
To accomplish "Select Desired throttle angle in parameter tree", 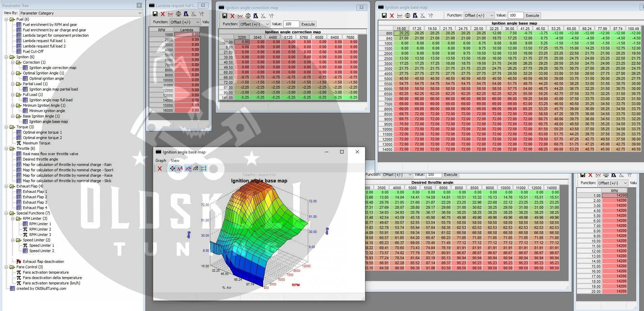I will pyautogui.click(x=40, y=159).
